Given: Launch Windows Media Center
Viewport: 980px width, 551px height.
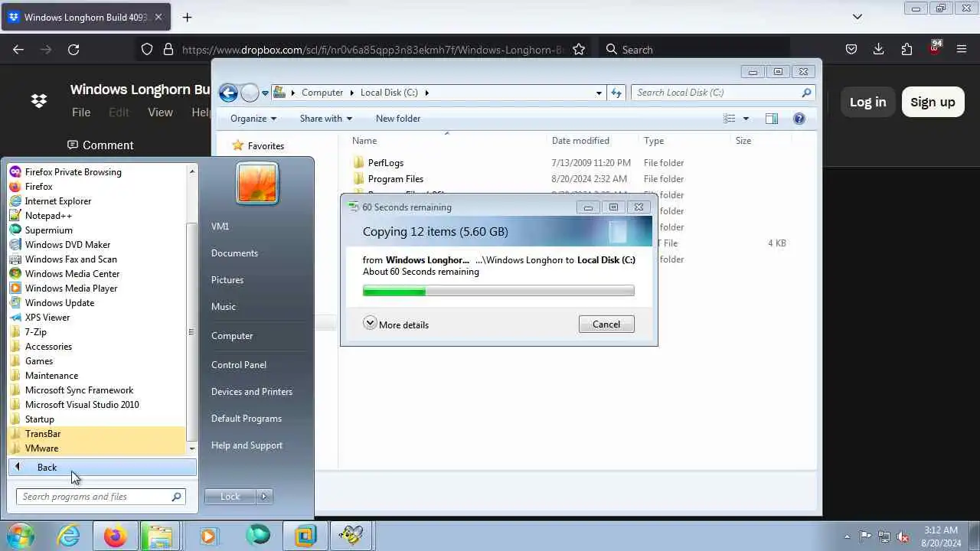Looking at the screenshot, I should coord(72,274).
